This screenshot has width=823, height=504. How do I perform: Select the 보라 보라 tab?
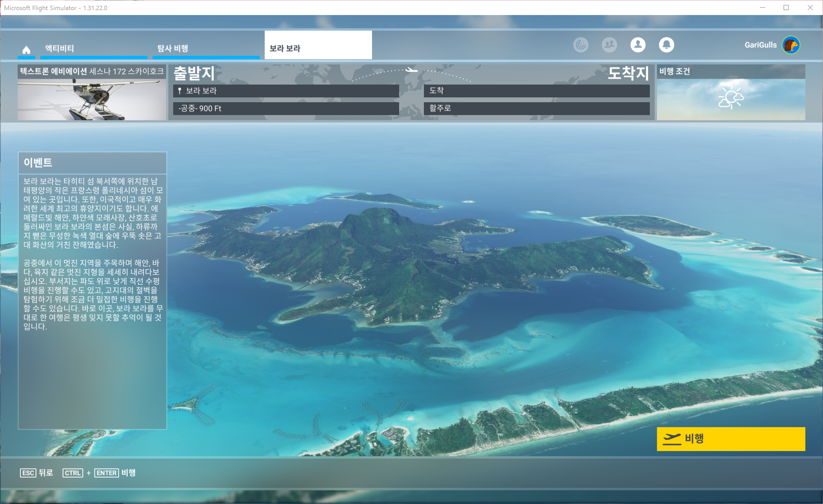tap(318, 49)
